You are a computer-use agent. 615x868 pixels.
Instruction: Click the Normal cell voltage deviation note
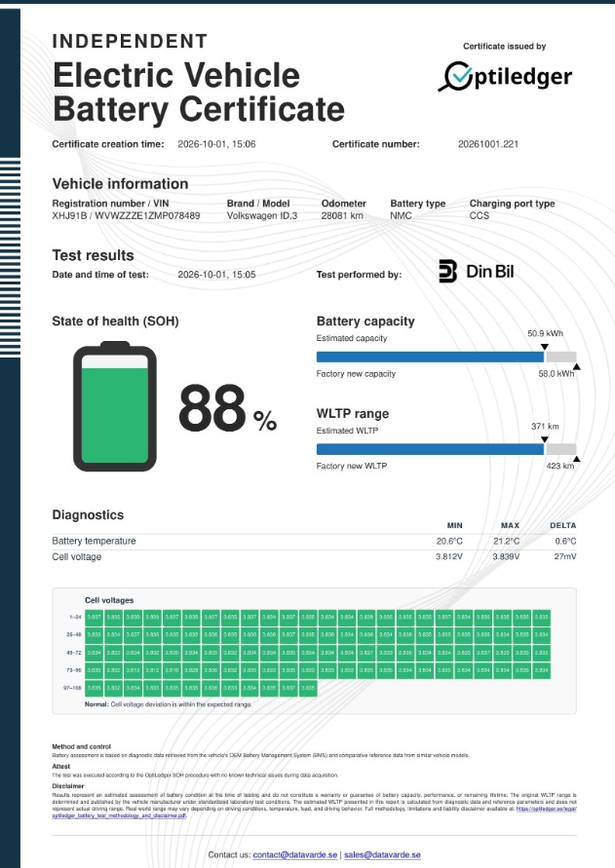coord(169,704)
